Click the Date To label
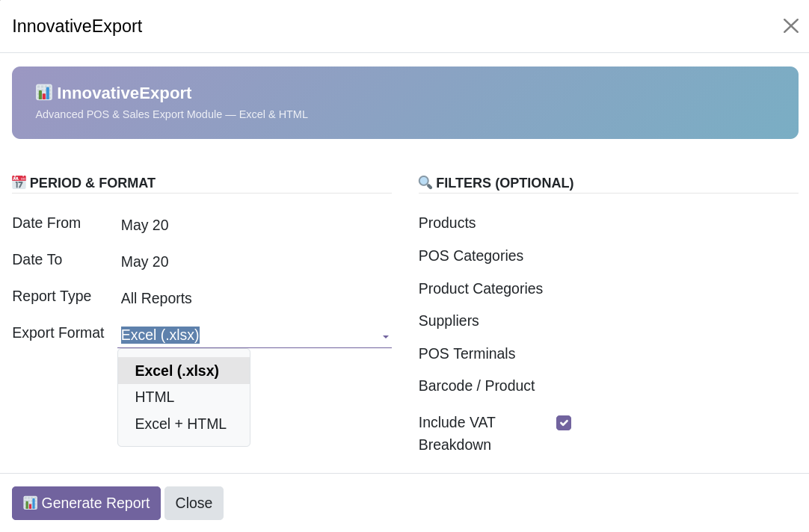This screenshot has width=809, height=532. tap(37, 260)
